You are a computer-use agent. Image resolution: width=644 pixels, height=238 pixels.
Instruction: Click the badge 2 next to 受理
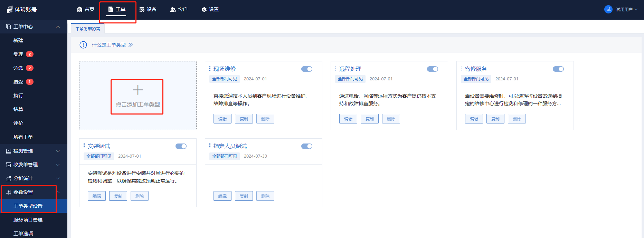click(x=30, y=54)
